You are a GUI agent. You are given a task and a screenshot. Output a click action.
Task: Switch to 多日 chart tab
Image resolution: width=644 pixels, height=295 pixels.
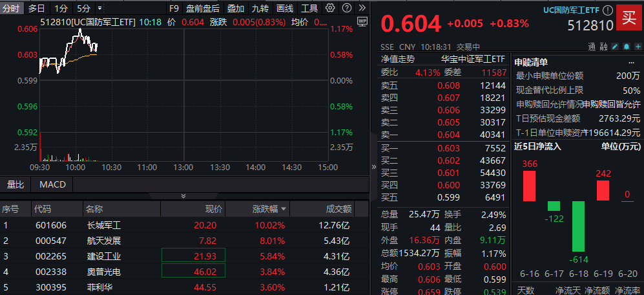[37, 8]
